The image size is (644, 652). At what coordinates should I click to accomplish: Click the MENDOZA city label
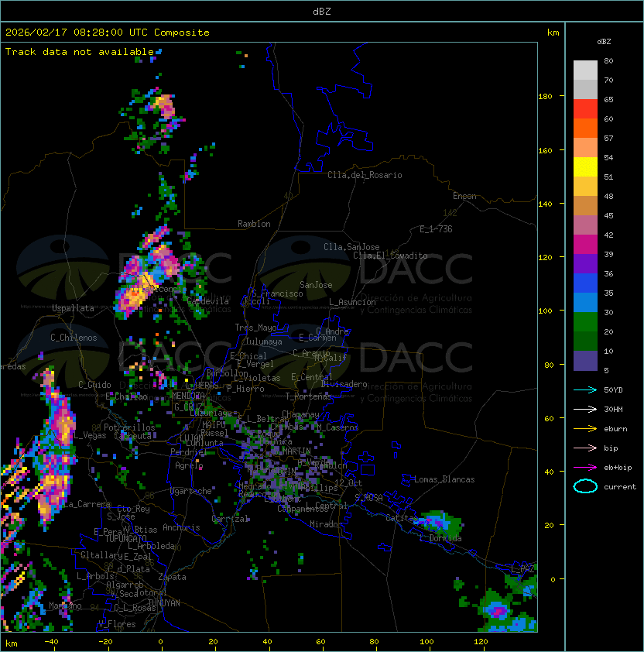tap(188, 395)
